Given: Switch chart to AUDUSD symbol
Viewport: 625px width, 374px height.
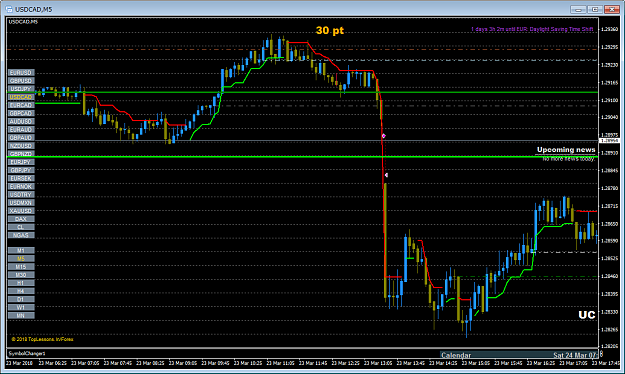Looking at the screenshot, I should 21,121.
